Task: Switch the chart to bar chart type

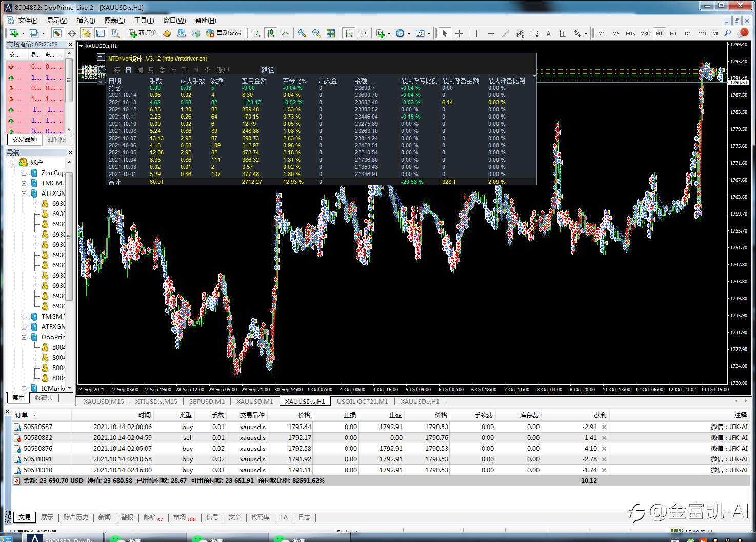Action: click(x=256, y=33)
